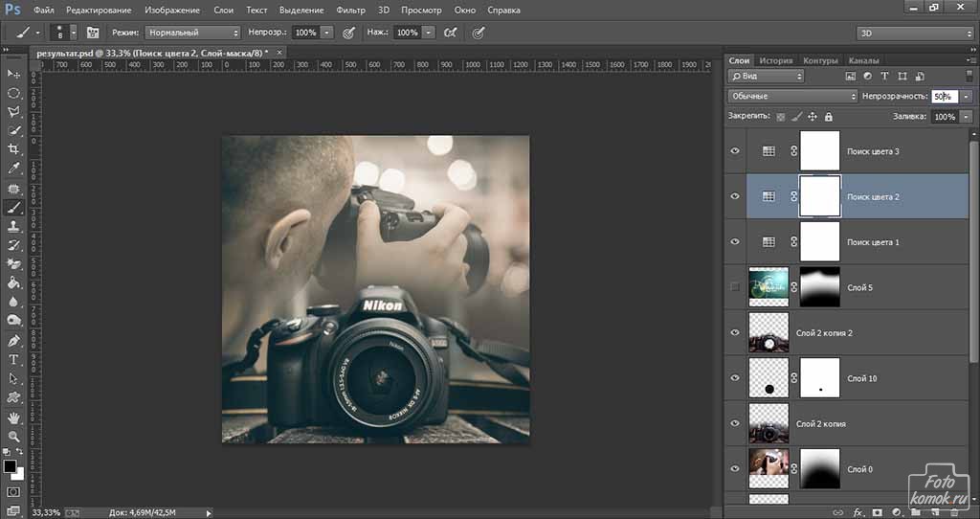Select the Polygonal Lasso tool
Viewport: 980px width, 519px height.
(x=13, y=112)
